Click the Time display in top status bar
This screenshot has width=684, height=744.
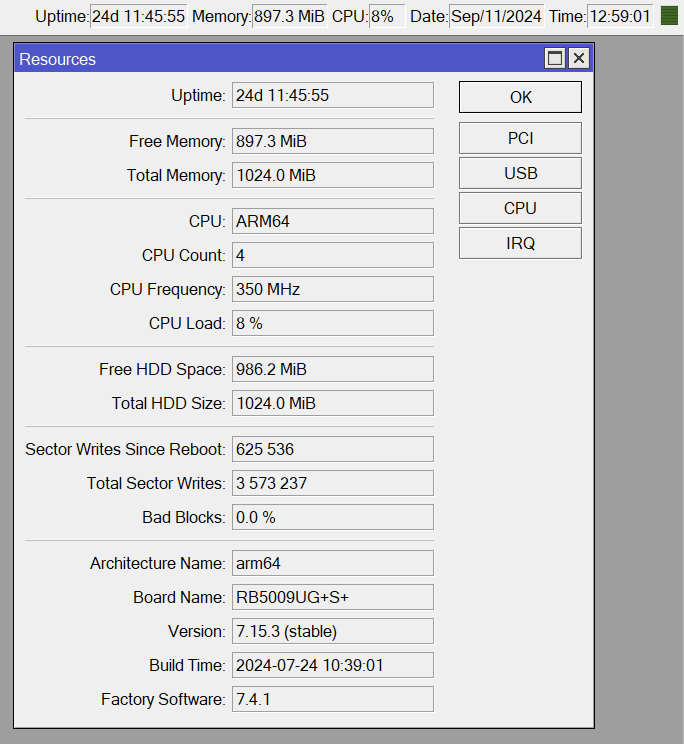point(620,16)
